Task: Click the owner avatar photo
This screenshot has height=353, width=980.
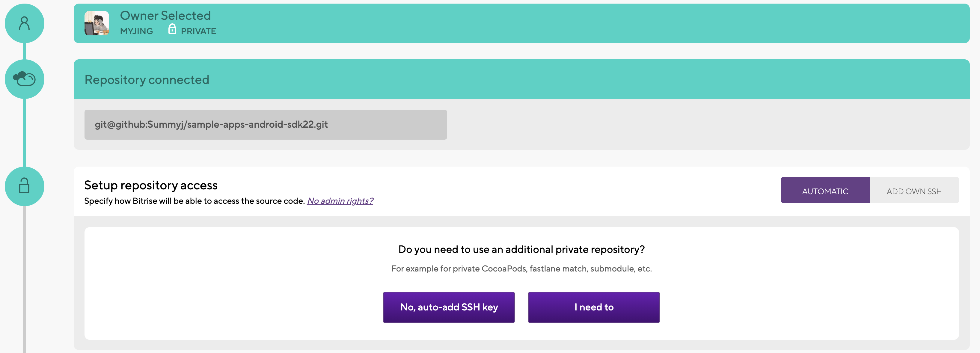Action: (97, 23)
